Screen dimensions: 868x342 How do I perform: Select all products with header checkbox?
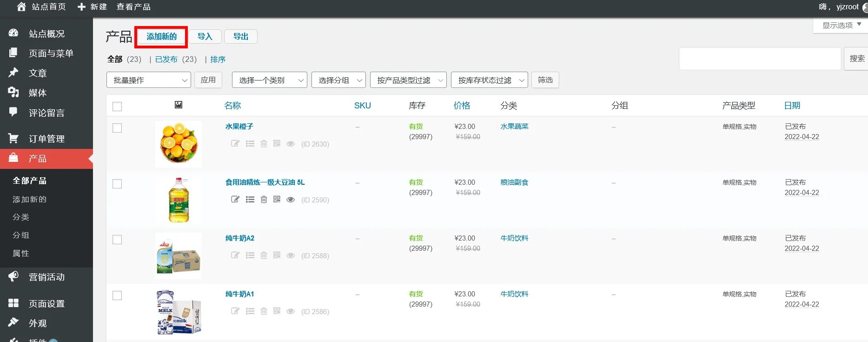pos(117,107)
